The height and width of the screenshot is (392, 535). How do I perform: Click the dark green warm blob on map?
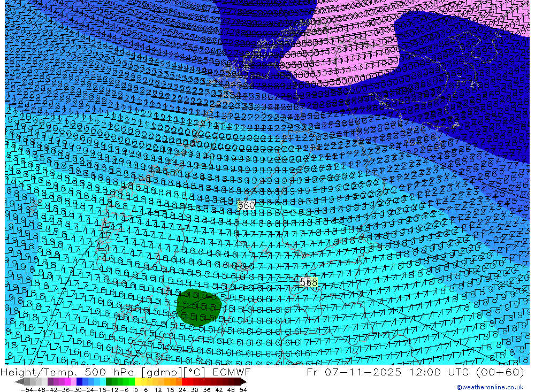[198, 308]
